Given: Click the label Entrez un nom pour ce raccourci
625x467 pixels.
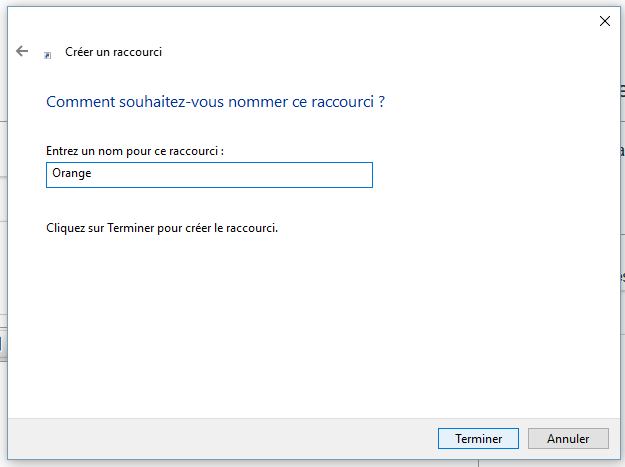Looking at the screenshot, I should (135, 150).
